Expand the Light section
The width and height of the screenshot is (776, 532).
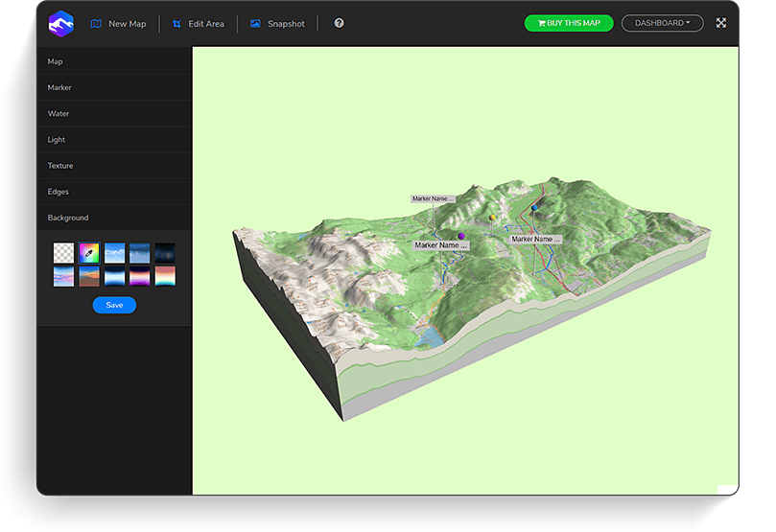pos(114,139)
